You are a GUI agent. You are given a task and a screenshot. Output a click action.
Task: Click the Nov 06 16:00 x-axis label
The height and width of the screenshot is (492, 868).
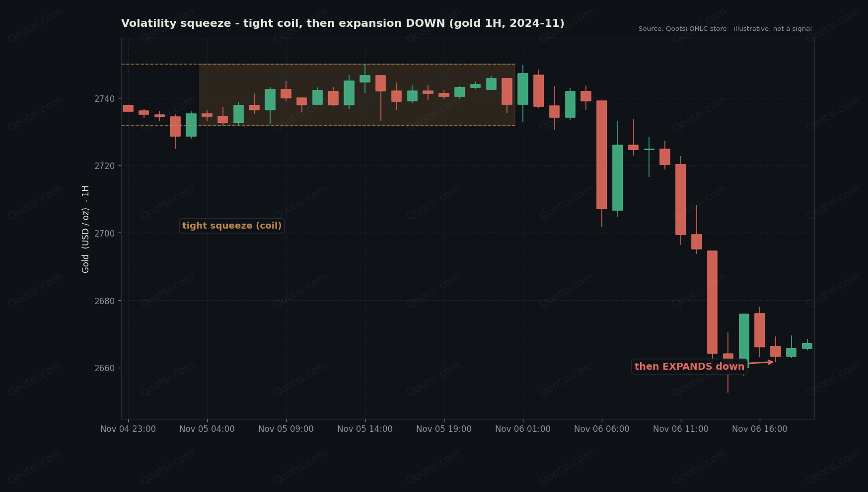click(x=759, y=429)
